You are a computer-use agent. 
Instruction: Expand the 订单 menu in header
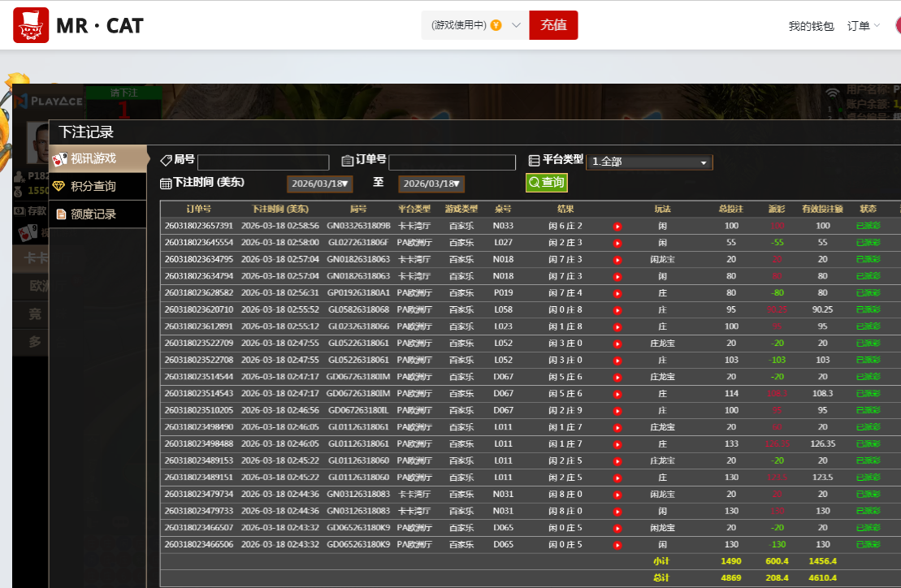(x=863, y=26)
